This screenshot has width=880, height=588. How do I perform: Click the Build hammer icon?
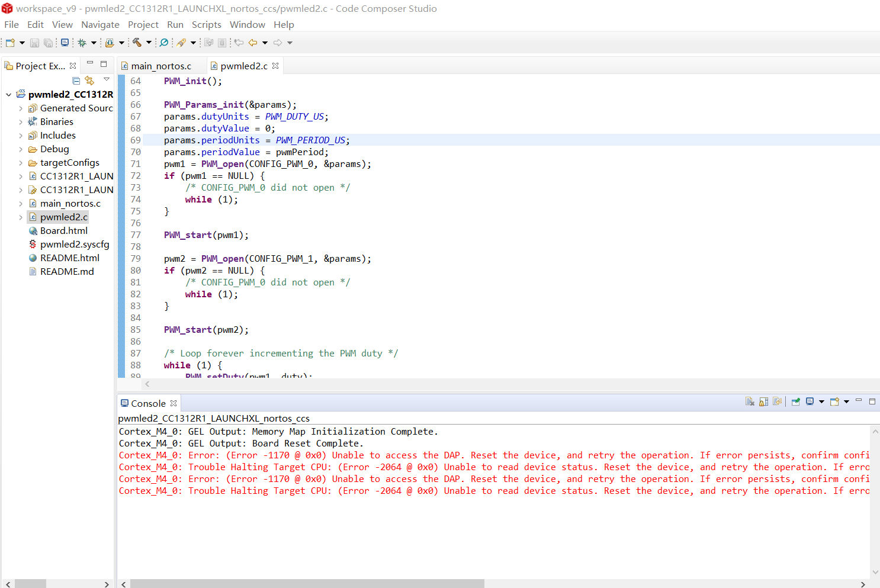click(x=137, y=43)
